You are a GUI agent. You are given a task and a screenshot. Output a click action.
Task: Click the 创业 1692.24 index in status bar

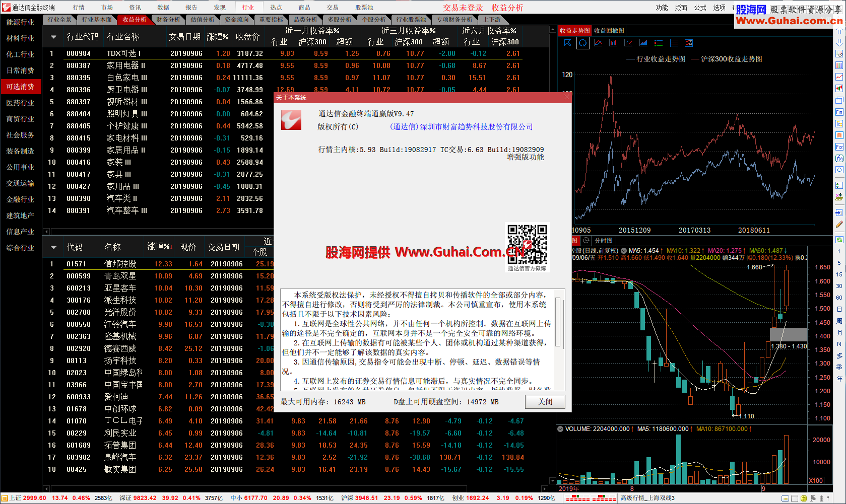[x=471, y=498]
